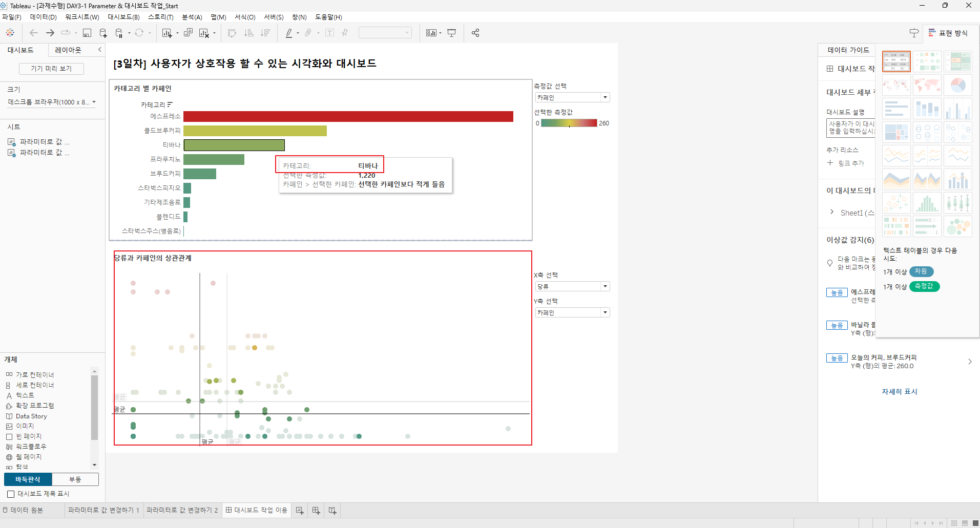
Task: Open the 파일(F) menu
Action: (12, 17)
